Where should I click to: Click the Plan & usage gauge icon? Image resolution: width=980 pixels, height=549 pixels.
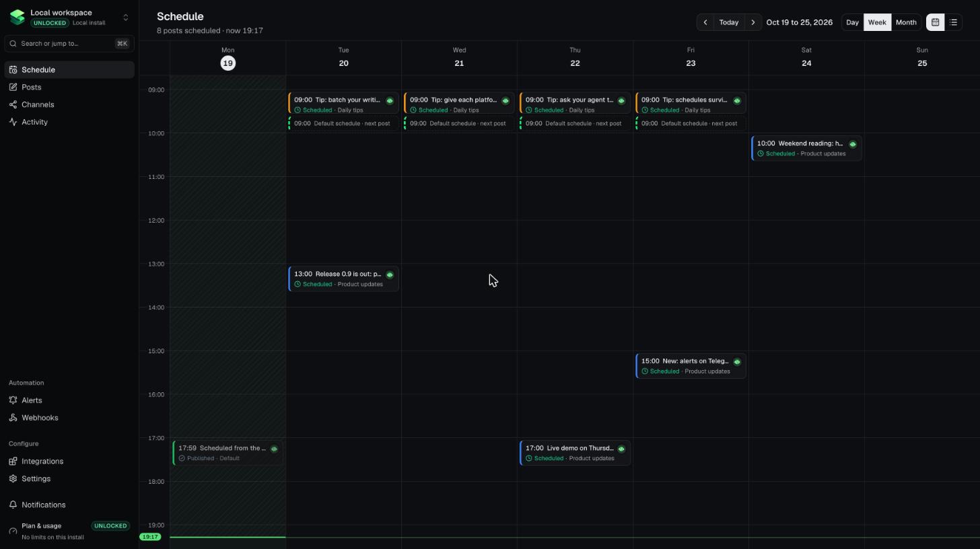(13, 532)
